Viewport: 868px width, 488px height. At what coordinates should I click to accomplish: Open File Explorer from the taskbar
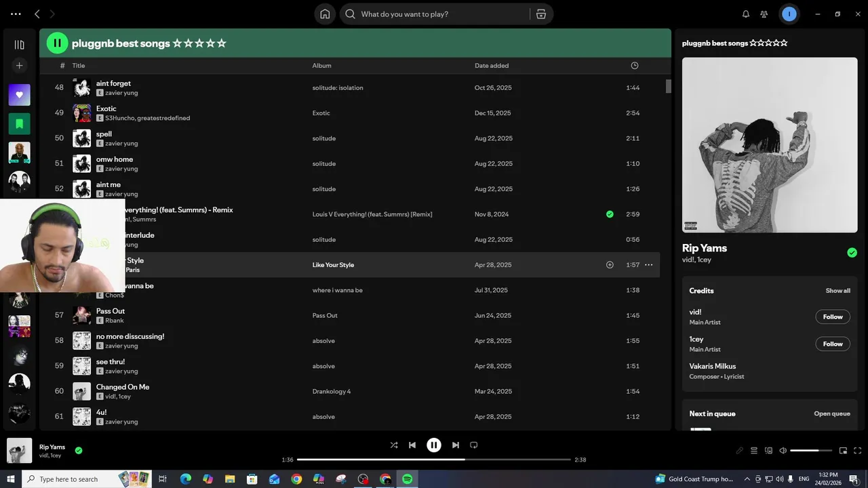[230, 479]
